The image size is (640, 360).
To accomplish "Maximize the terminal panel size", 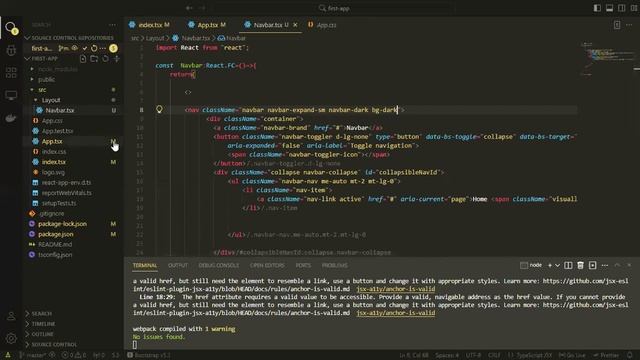I will pyautogui.click(x=617, y=265).
